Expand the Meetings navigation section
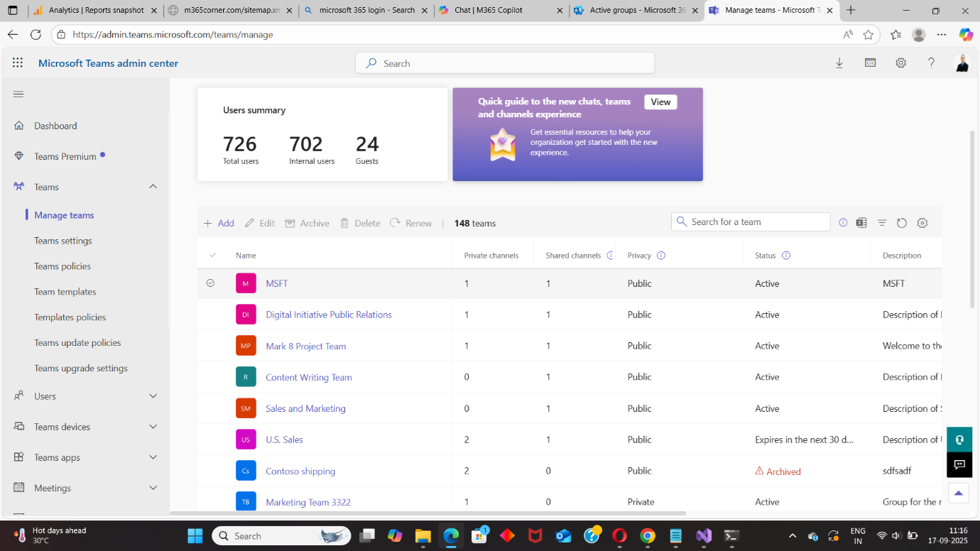980x551 pixels. pyautogui.click(x=153, y=488)
